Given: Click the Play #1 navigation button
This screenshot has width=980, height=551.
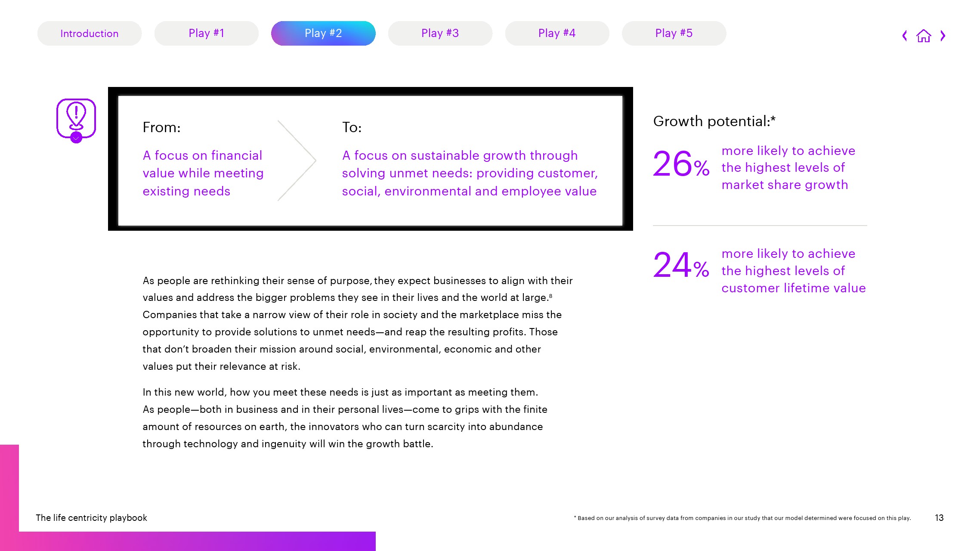Looking at the screenshot, I should tap(206, 33).
